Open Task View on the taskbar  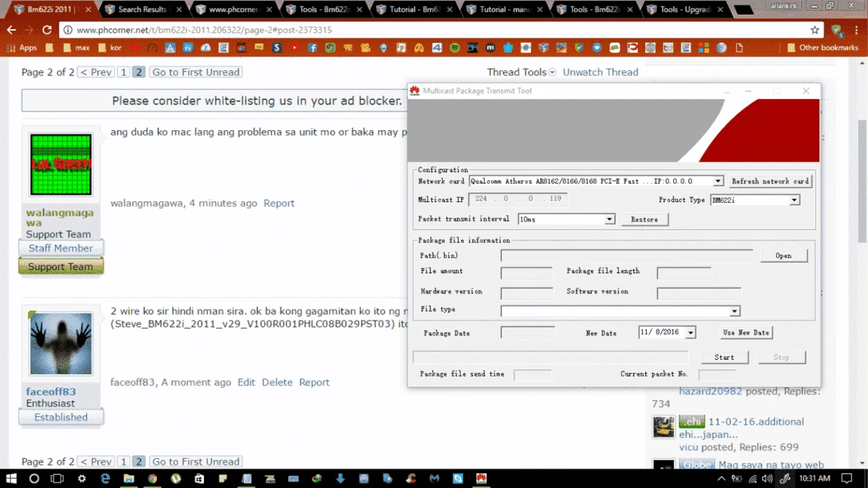(57, 479)
